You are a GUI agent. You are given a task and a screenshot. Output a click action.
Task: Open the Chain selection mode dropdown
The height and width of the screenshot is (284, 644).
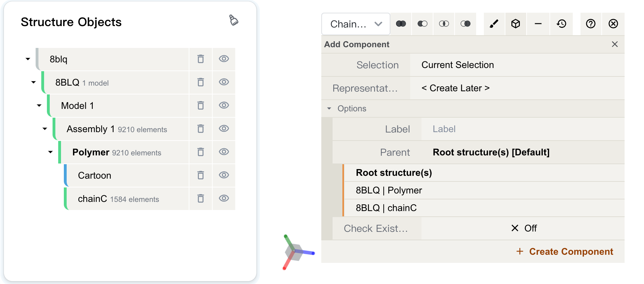click(x=356, y=24)
